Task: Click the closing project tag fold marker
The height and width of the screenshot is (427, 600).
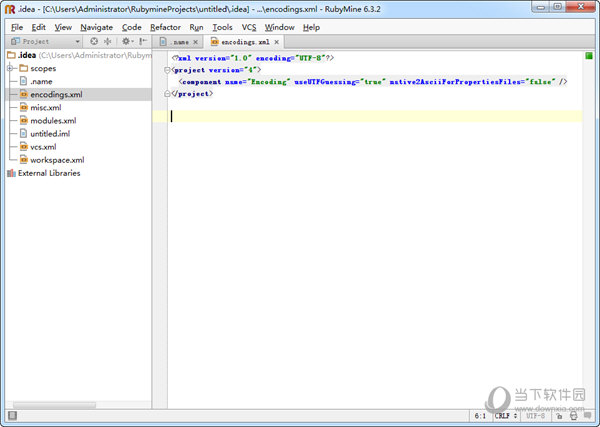Action: (x=167, y=94)
